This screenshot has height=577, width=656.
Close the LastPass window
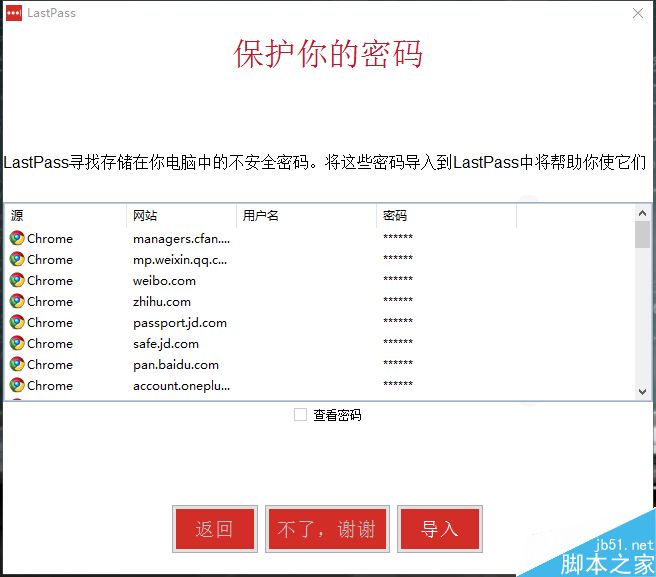click(638, 13)
